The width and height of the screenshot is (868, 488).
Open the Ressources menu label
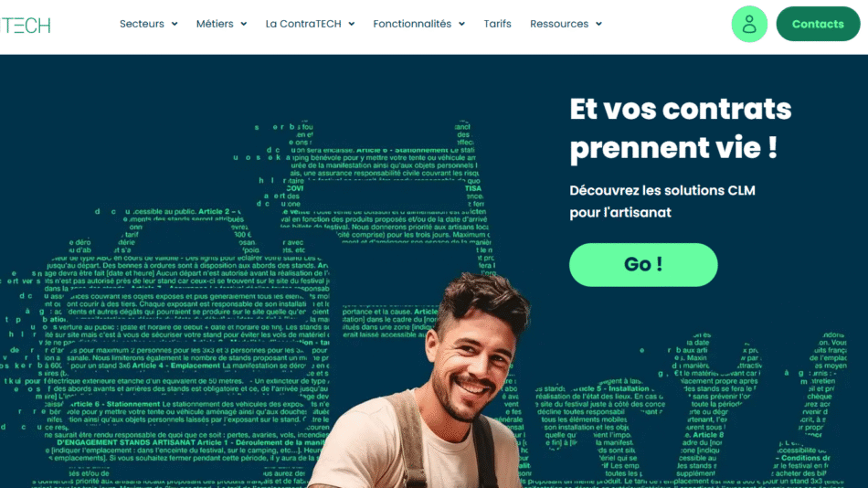click(x=559, y=24)
